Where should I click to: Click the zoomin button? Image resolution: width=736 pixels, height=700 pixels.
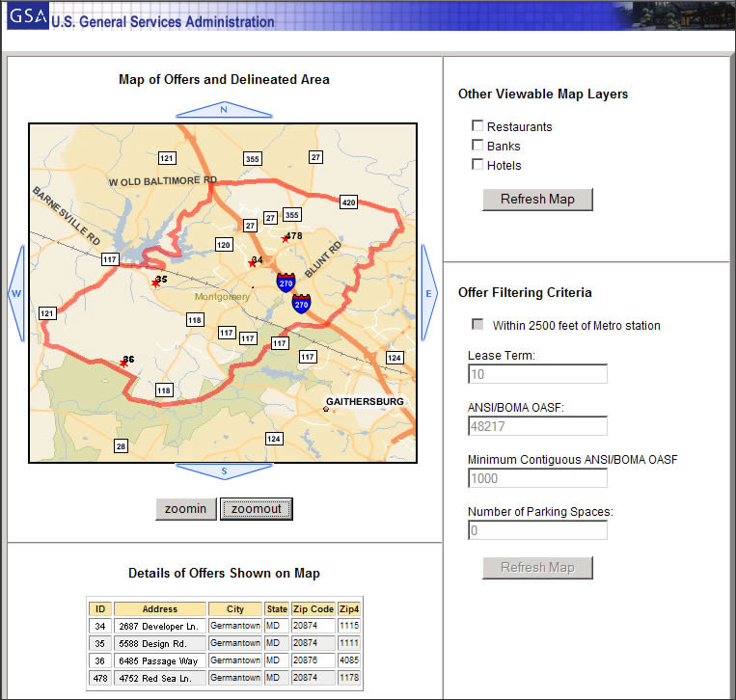pyautogui.click(x=186, y=509)
